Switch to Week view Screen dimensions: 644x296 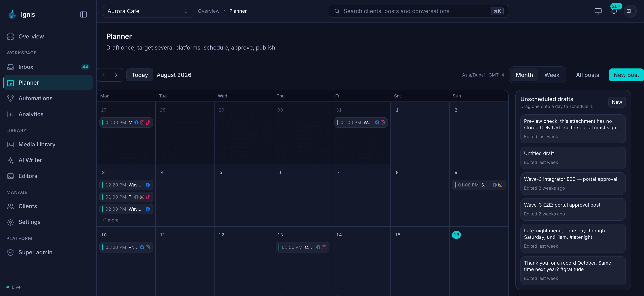pyautogui.click(x=552, y=75)
